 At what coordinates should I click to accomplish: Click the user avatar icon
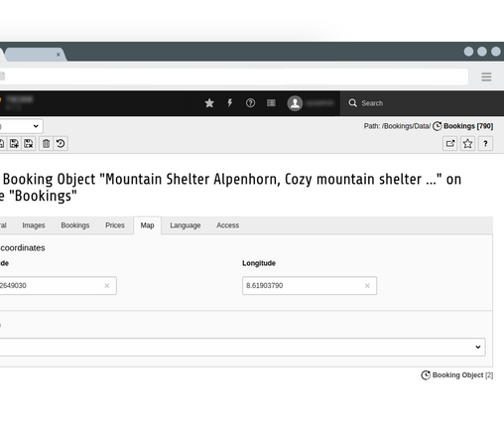point(295,103)
